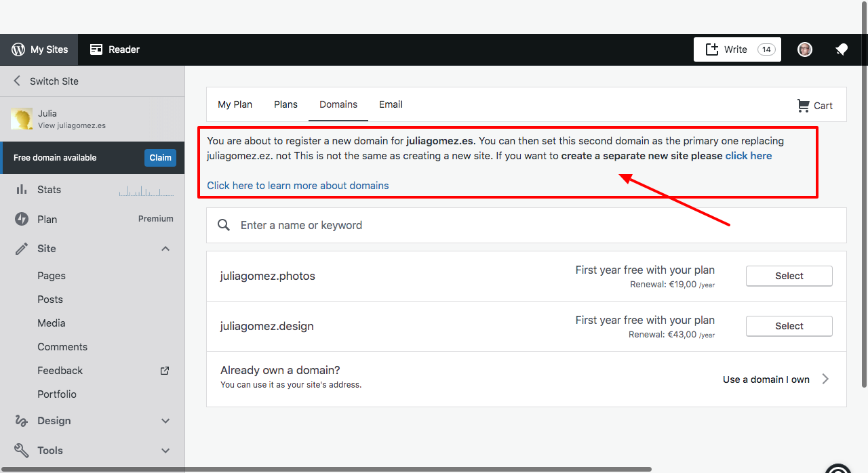Open the user profile avatar

tap(805, 49)
